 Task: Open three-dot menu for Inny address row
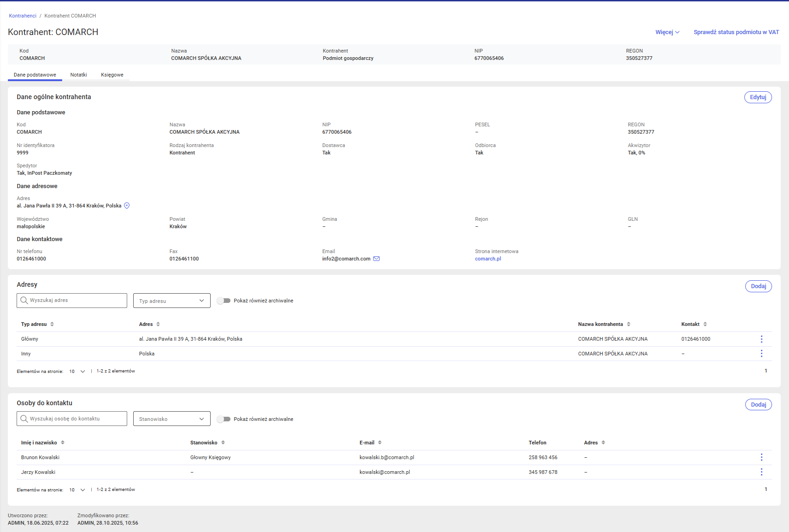[761, 354]
